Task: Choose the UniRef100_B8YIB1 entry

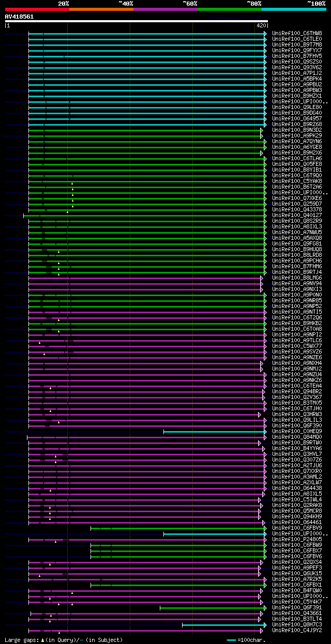Action: [297, 170]
